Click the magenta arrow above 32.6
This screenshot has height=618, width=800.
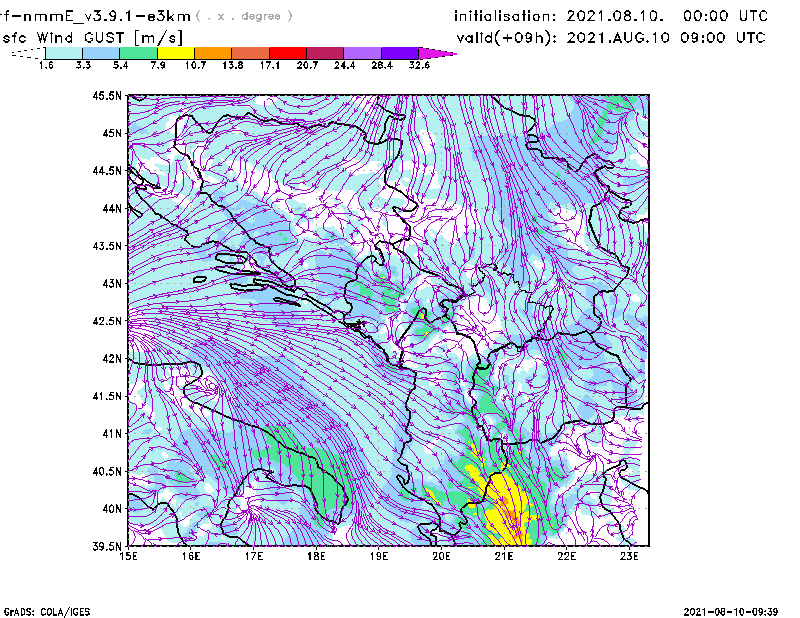437,53
